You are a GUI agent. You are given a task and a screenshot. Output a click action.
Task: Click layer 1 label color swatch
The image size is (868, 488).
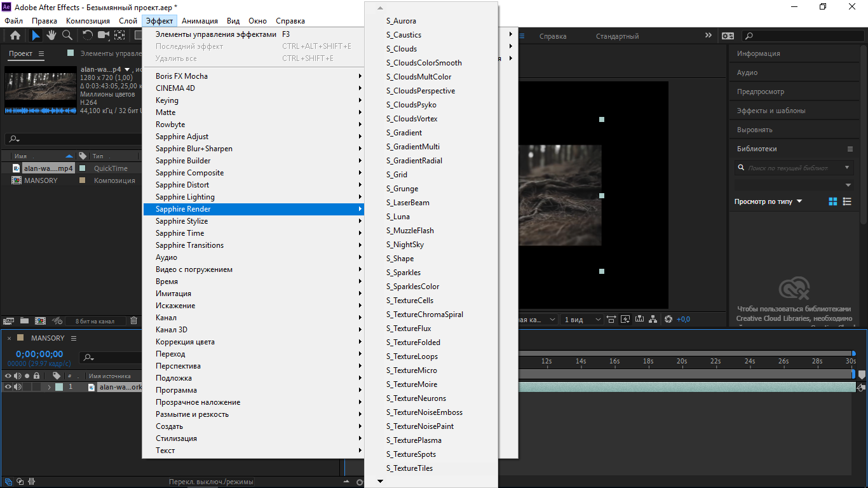point(59,387)
